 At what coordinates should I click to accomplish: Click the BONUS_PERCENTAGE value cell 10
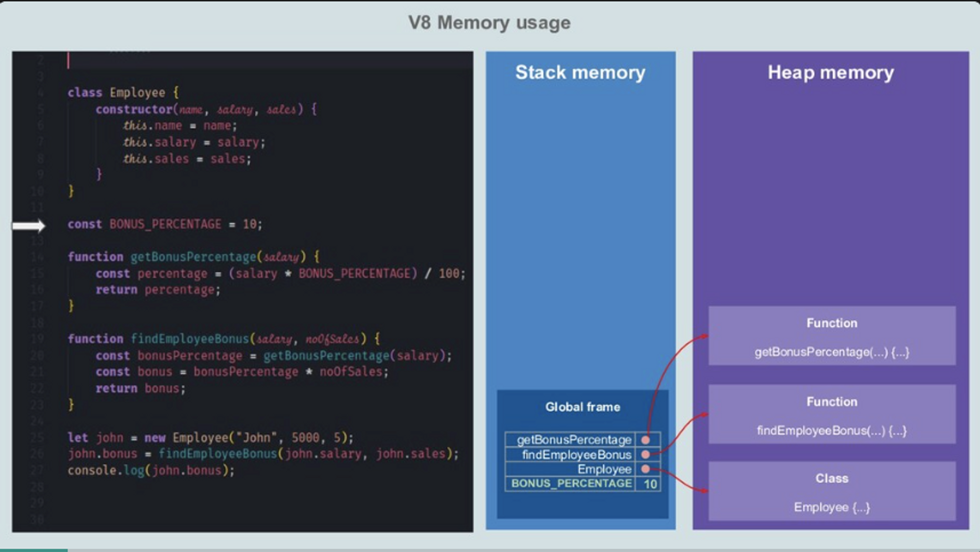pos(650,484)
